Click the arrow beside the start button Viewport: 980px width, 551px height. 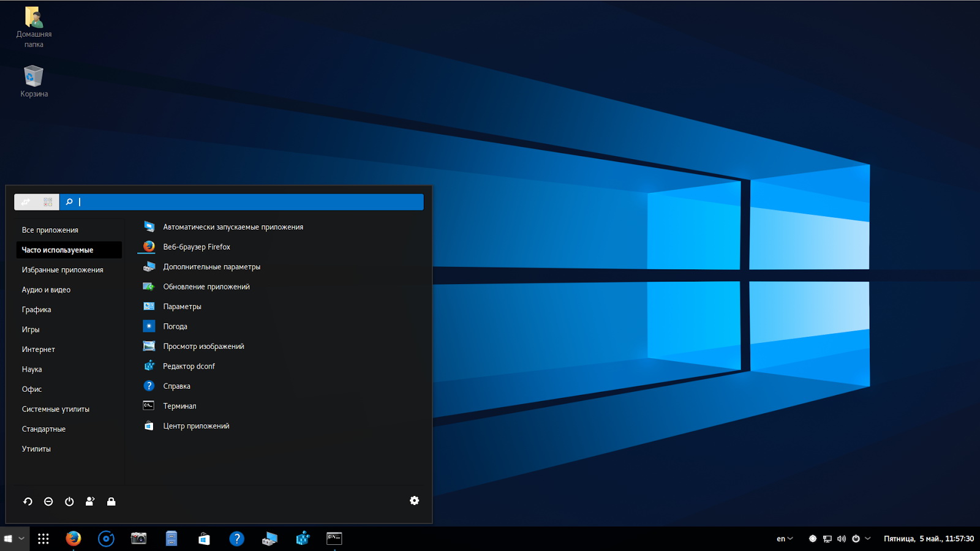pyautogui.click(x=21, y=539)
